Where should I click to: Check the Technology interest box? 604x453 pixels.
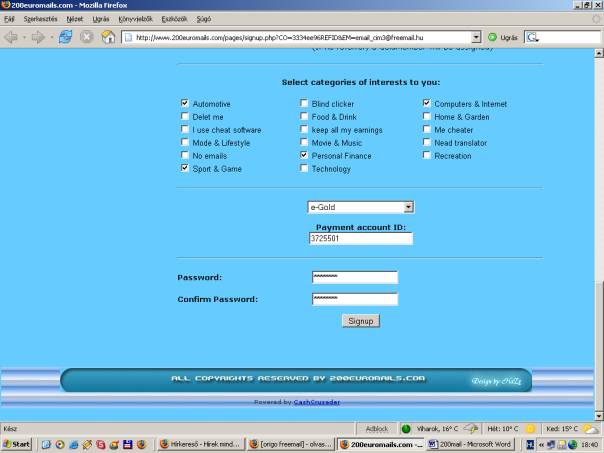point(305,169)
